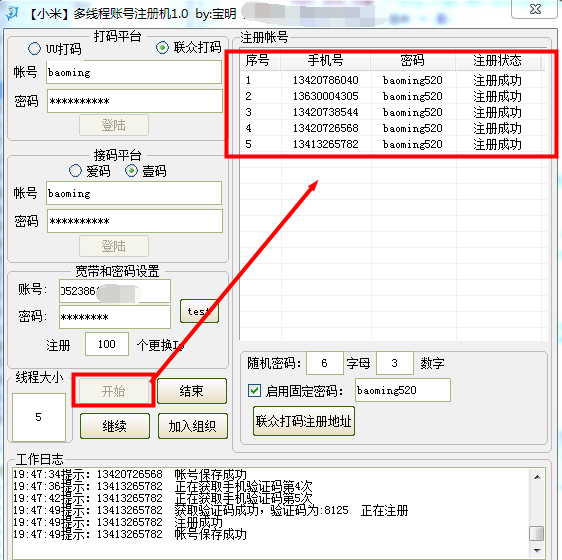Click log line 19:47:42 获取手机验证码第5次
This screenshot has height=560, width=562.
pos(163,498)
